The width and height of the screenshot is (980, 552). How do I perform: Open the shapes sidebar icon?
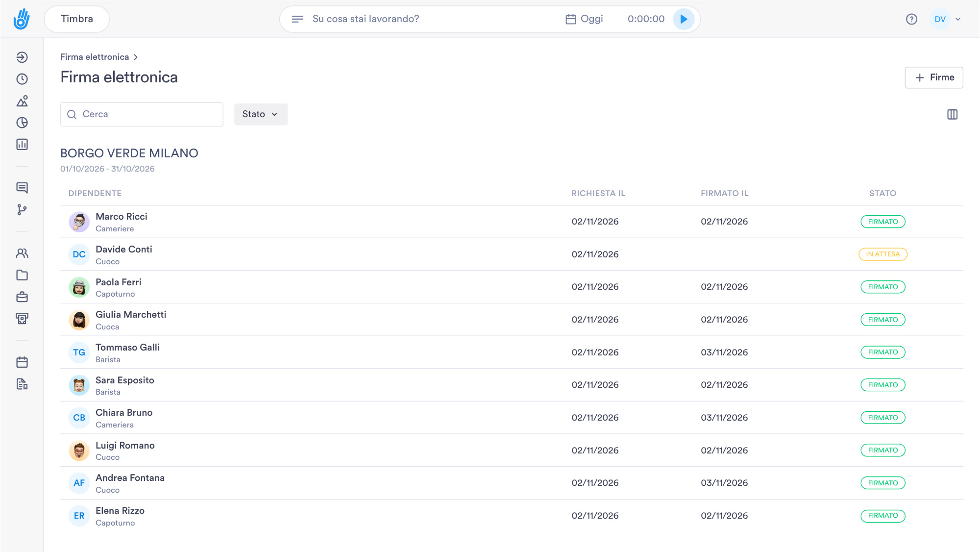coord(22,101)
